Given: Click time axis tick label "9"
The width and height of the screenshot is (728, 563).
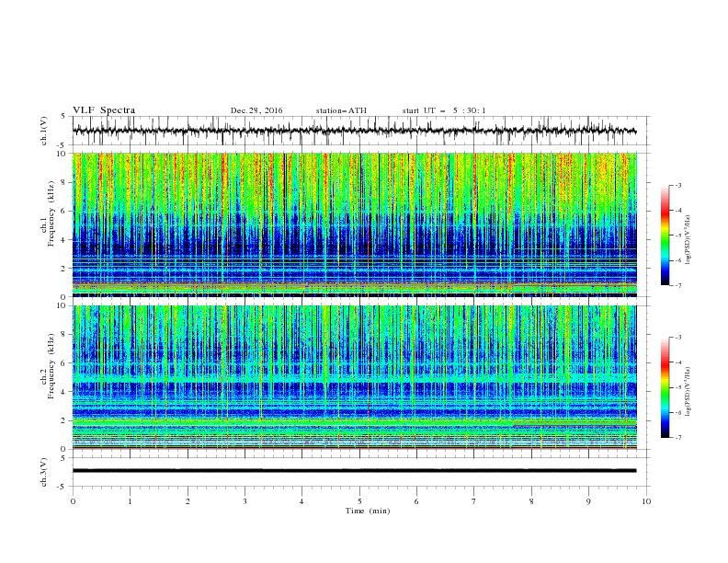Looking at the screenshot, I should pyautogui.click(x=588, y=501).
